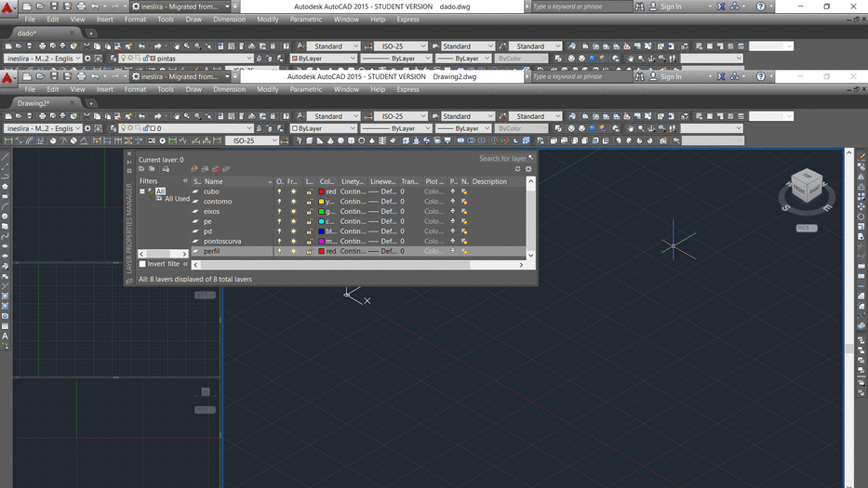This screenshot has width=868, height=488.
Task: Collapse the Filters pane with chevron
Action: 185,181
